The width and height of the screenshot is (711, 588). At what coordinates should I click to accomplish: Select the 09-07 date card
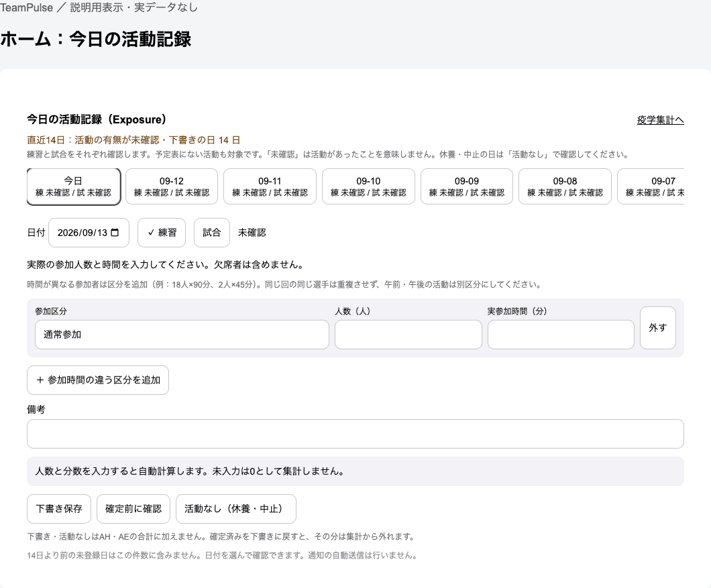point(651,187)
